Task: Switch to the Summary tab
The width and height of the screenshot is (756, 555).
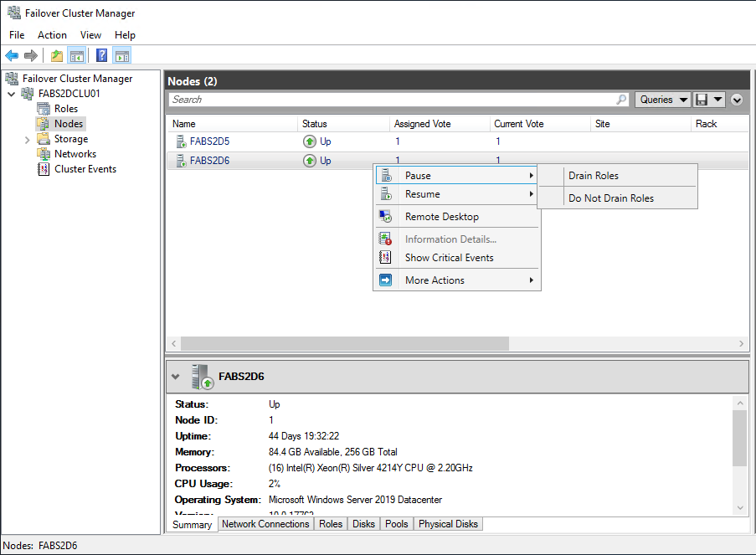Action: pos(192,525)
